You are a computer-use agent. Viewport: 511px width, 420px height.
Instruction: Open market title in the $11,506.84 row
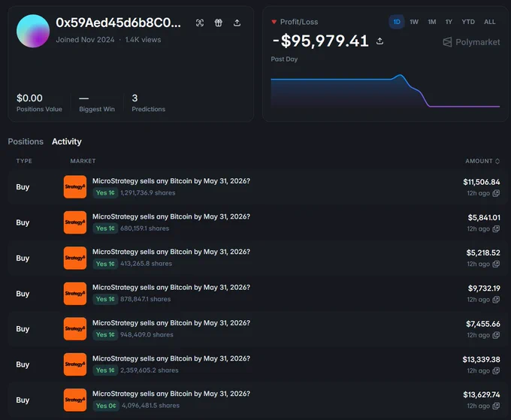[171, 181]
